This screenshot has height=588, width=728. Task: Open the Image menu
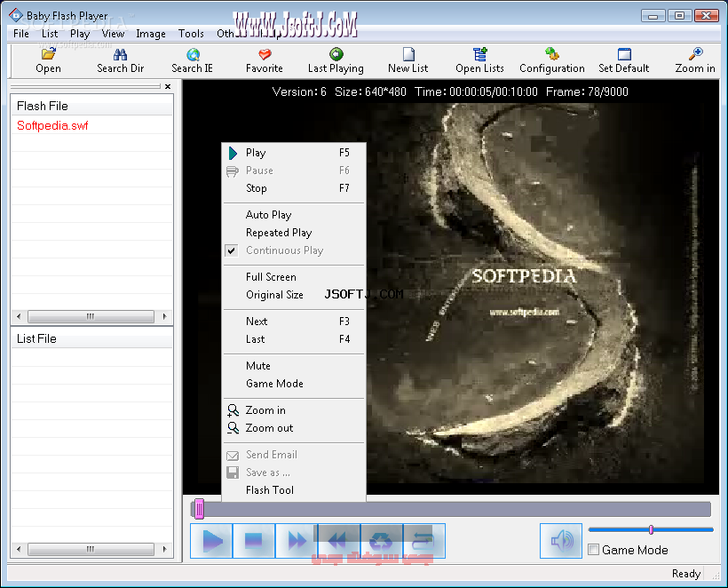(151, 34)
